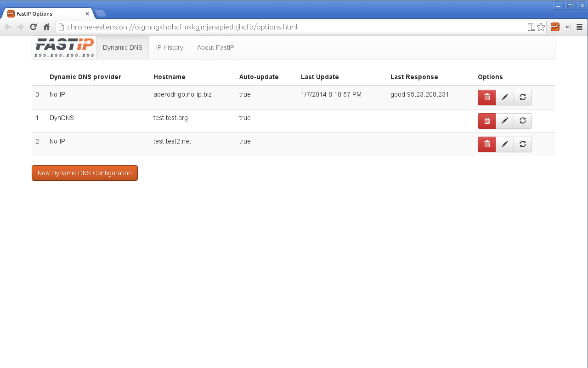Open the Chrome menu hamburger icon
588x368 pixels.
pos(579,27)
